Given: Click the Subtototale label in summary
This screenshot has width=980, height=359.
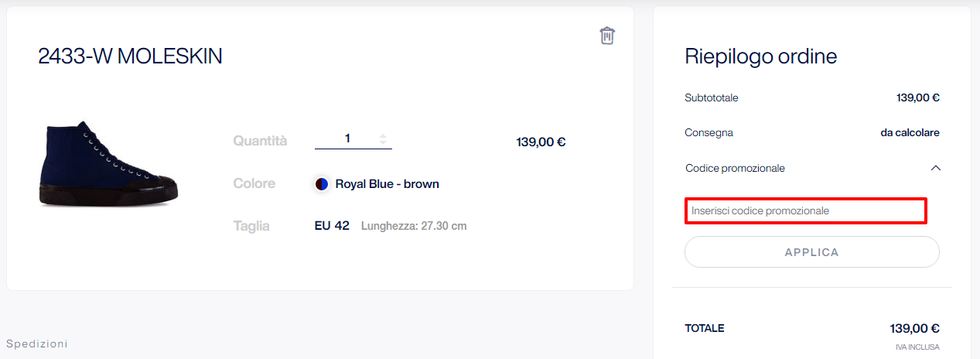Looking at the screenshot, I should pos(712,98).
